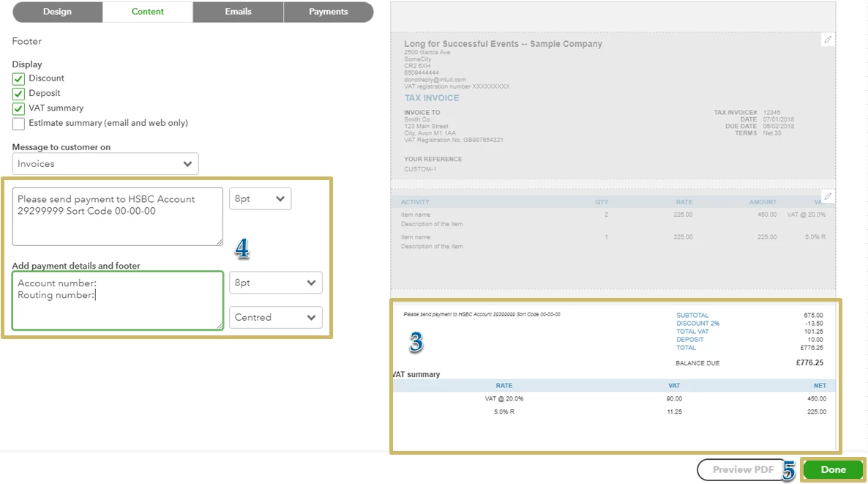This screenshot has height=484, width=868.
Task: Enable Estimate summary checkbox
Action: (18, 124)
